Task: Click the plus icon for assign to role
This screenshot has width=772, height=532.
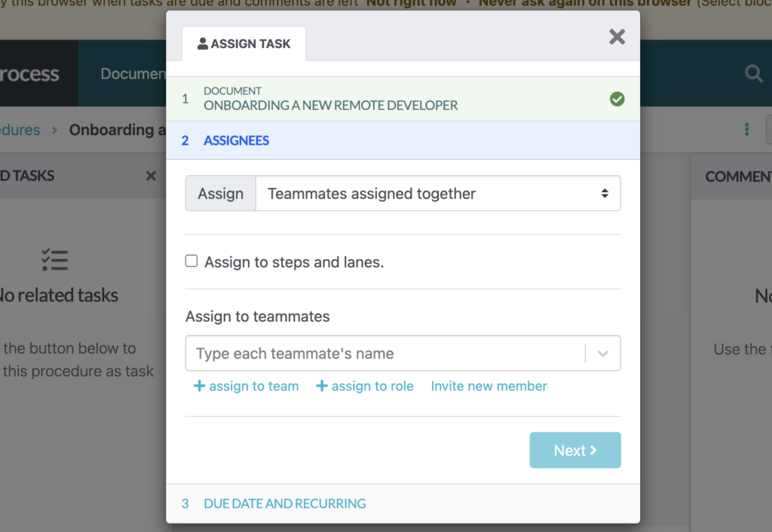Action: pyautogui.click(x=321, y=386)
